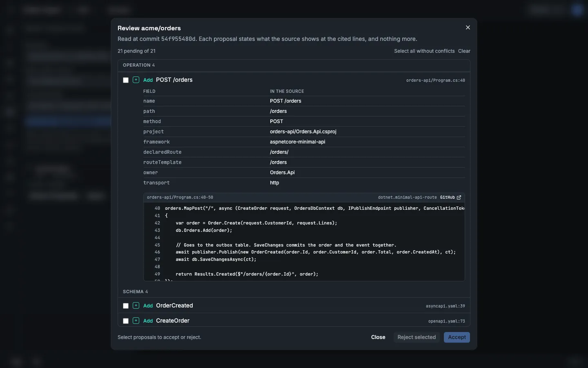Select the declaredRoute field row
Screen dimensions: 588x368
pyautogui.click(x=304, y=152)
